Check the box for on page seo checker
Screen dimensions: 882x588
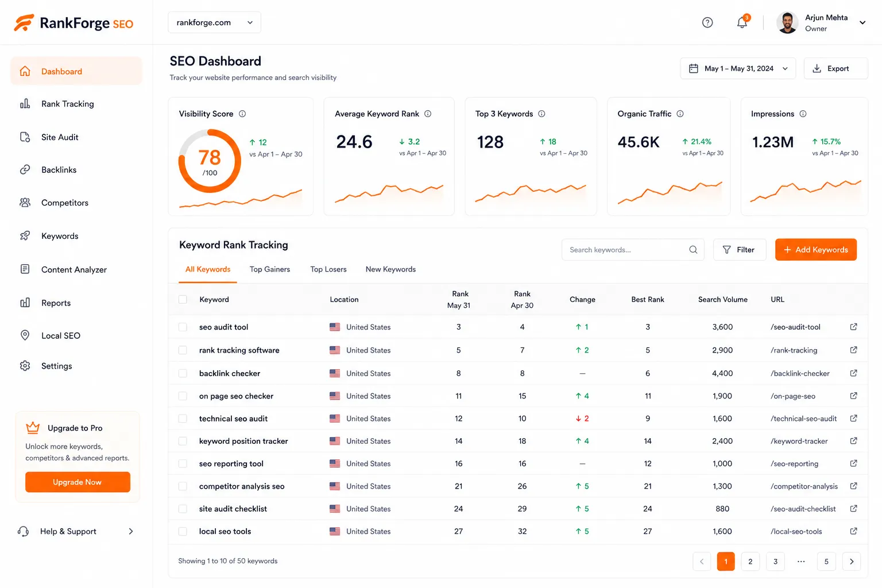pyautogui.click(x=183, y=396)
